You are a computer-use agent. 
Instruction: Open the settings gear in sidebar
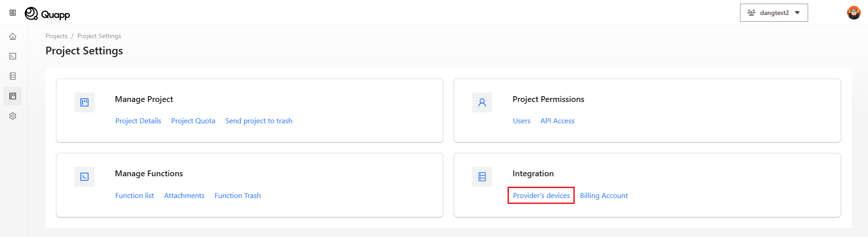(x=13, y=116)
